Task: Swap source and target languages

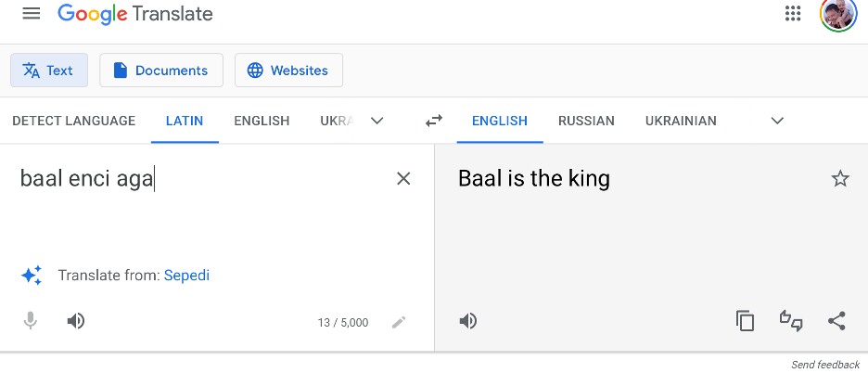Action: point(434,121)
